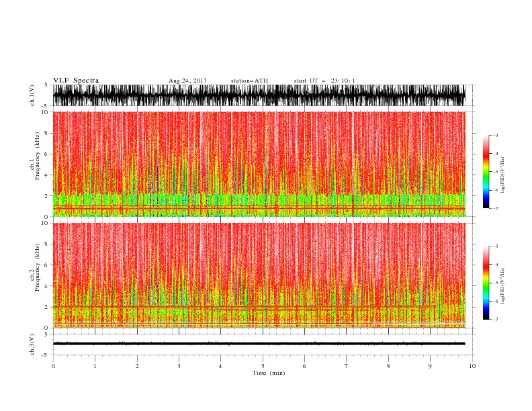Image resolution: width=532 pixels, height=411 pixels.
Task: Click the ch.2 "Frequency (kHz)" axis label
Action: click(38, 267)
